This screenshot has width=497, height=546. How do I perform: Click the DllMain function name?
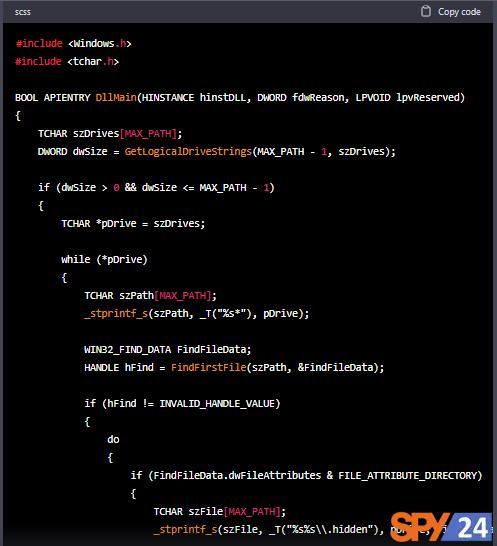click(116, 97)
